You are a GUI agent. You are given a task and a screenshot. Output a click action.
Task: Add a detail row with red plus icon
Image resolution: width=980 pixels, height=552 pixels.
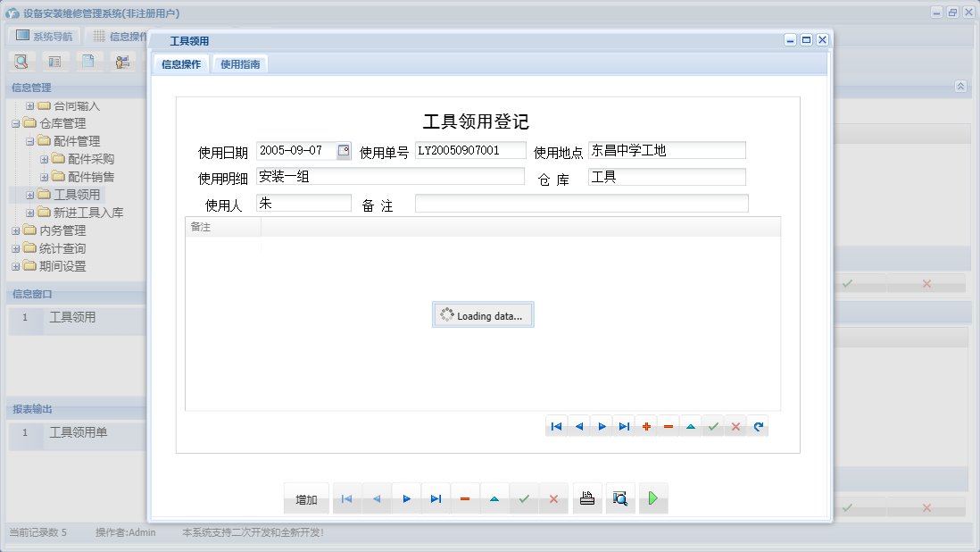point(646,426)
